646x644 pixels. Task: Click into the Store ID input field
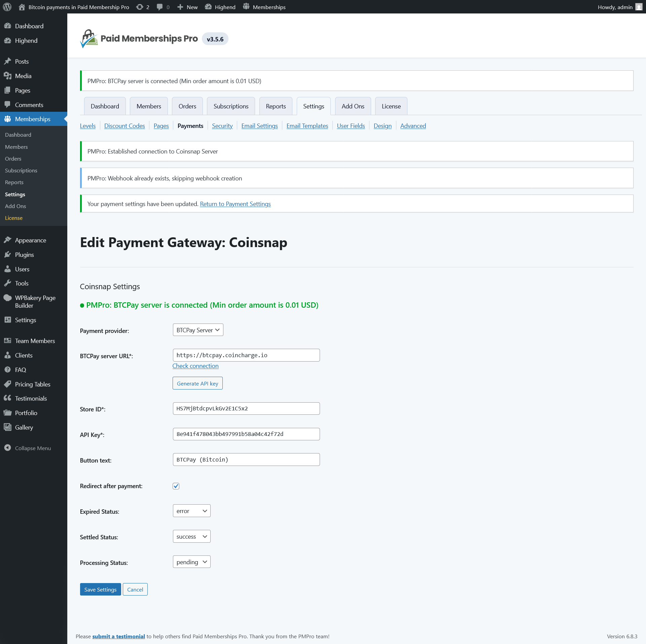246,408
